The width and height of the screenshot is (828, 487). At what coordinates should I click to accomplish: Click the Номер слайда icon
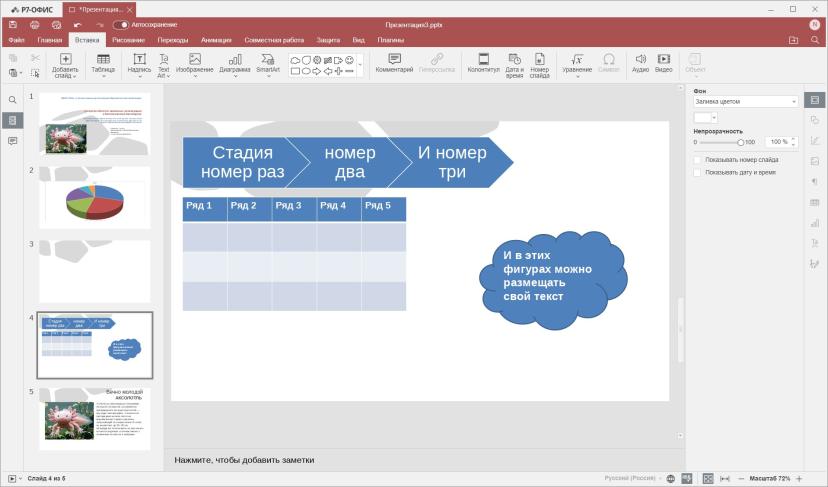pyautogui.click(x=539, y=59)
